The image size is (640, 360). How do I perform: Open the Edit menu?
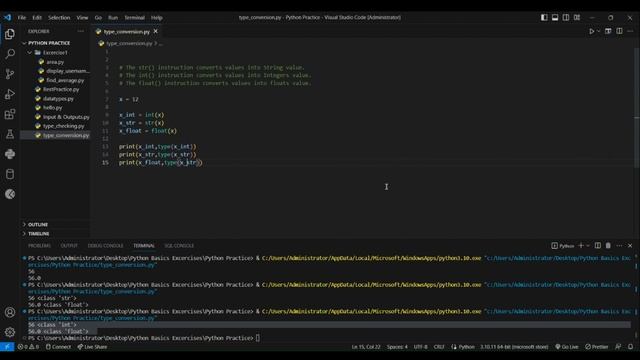point(37,18)
